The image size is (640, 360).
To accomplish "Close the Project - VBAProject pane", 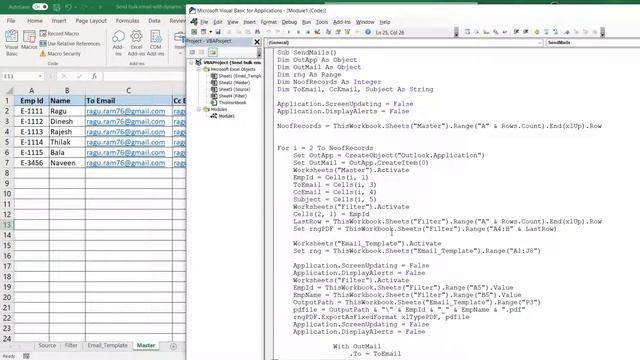I will pyautogui.click(x=257, y=42).
